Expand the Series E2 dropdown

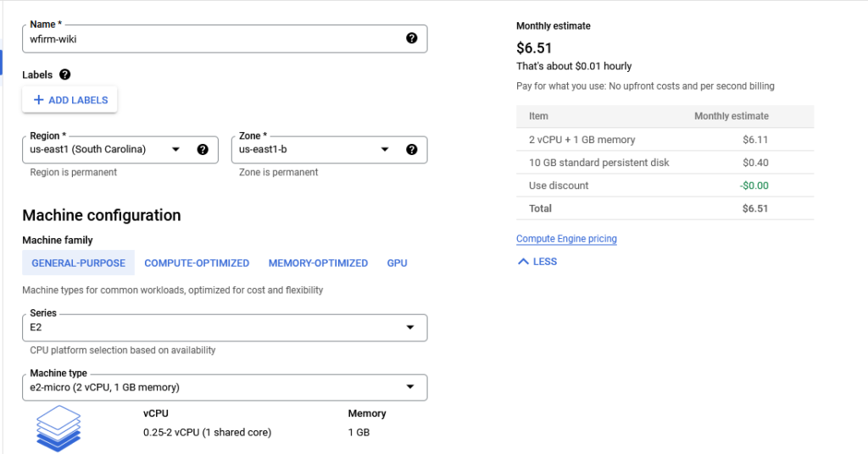pos(225,328)
